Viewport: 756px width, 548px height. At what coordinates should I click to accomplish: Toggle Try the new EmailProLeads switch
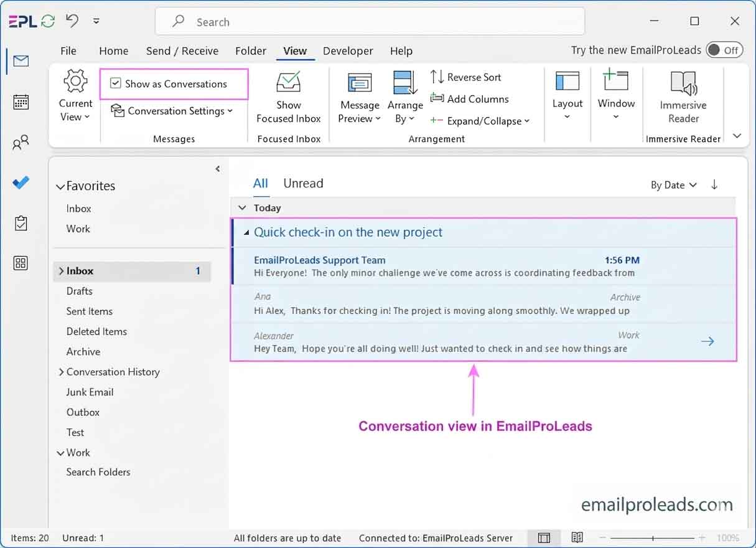(725, 50)
